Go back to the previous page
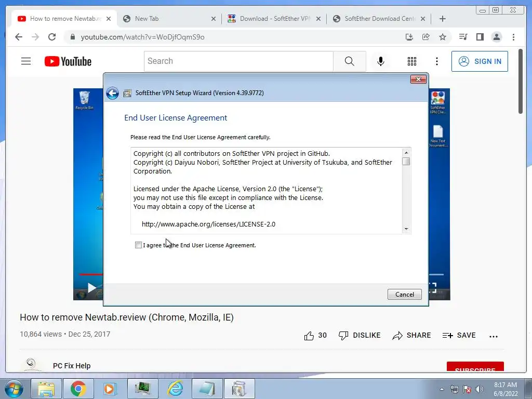532x399 pixels. pos(19,37)
